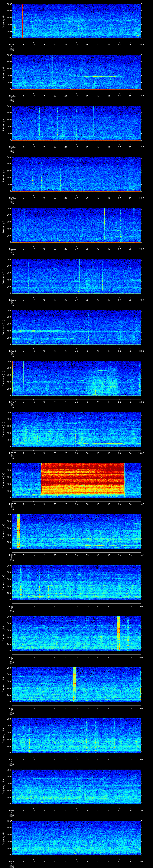Click the "11:13:00" start time label
The image size is (153, 868).
12,657
